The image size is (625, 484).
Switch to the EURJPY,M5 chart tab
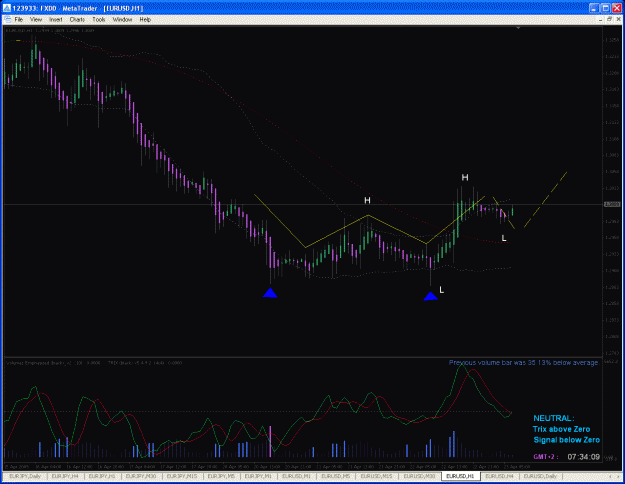click(221, 476)
